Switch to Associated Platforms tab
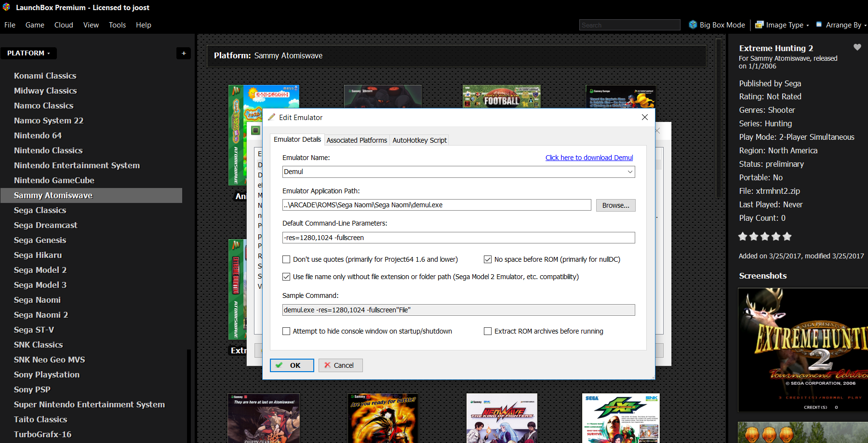The width and height of the screenshot is (868, 443). (x=357, y=140)
